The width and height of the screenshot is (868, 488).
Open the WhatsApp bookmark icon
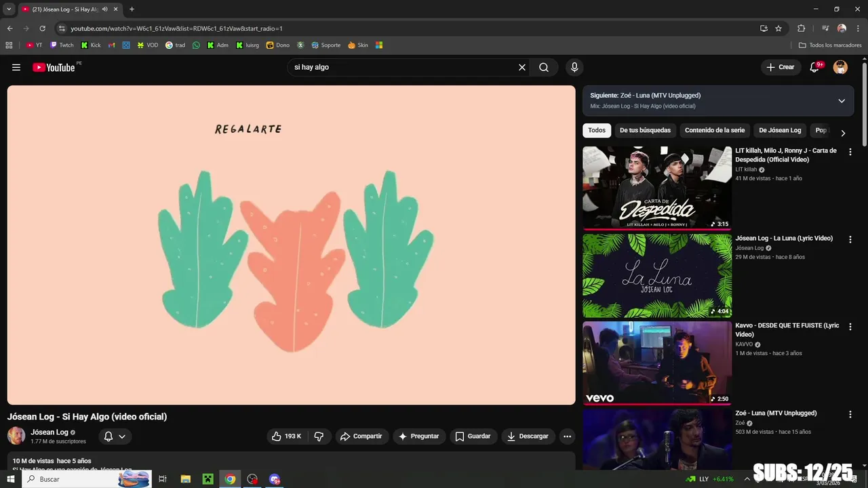(x=197, y=45)
